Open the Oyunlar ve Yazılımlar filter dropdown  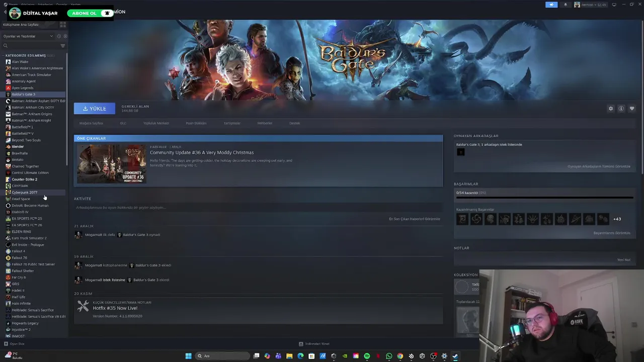point(28,36)
